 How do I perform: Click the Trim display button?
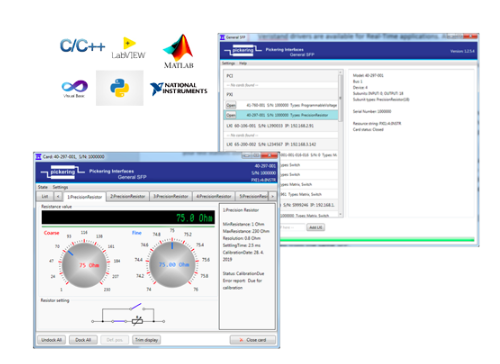pyautogui.click(x=146, y=340)
